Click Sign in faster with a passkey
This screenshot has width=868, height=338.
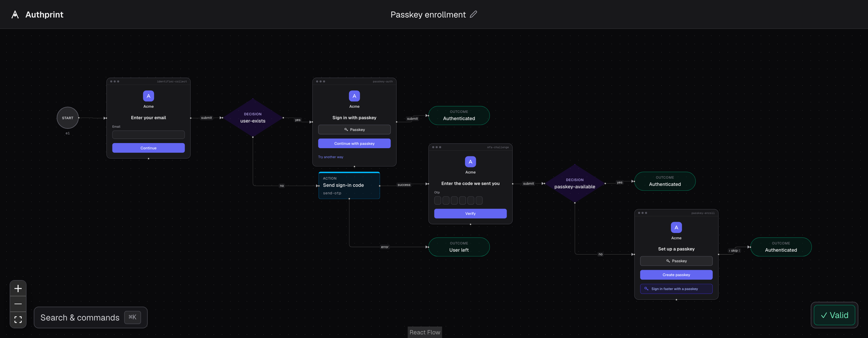coord(676,289)
